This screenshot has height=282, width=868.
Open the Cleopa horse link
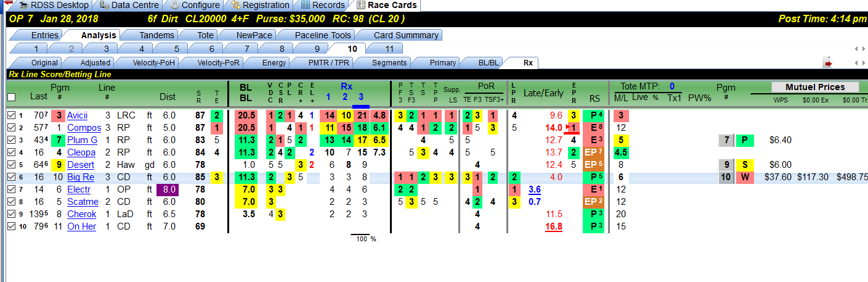(x=81, y=152)
